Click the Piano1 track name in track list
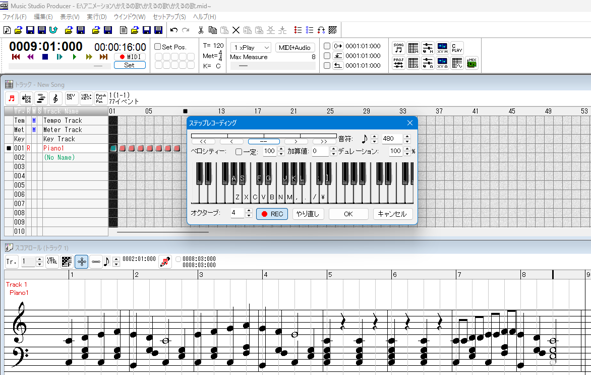591x375 pixels. [x=54, y=148]
